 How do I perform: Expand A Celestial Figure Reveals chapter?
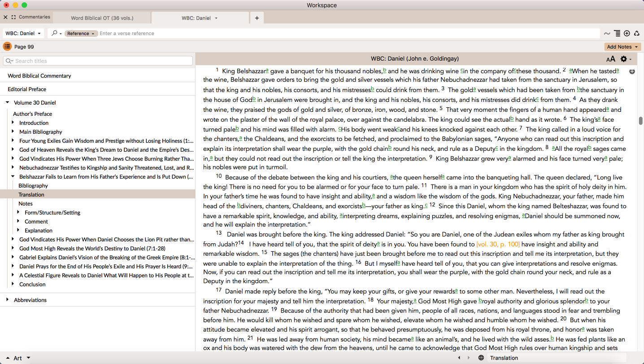[x=13, y=275]
